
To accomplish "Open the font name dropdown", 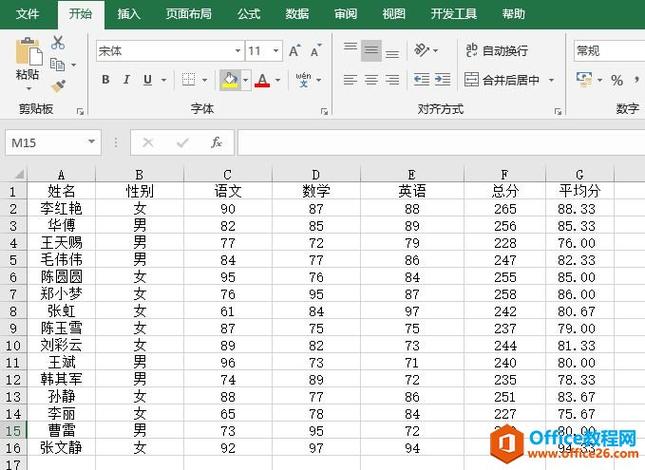I will (238, 51).
